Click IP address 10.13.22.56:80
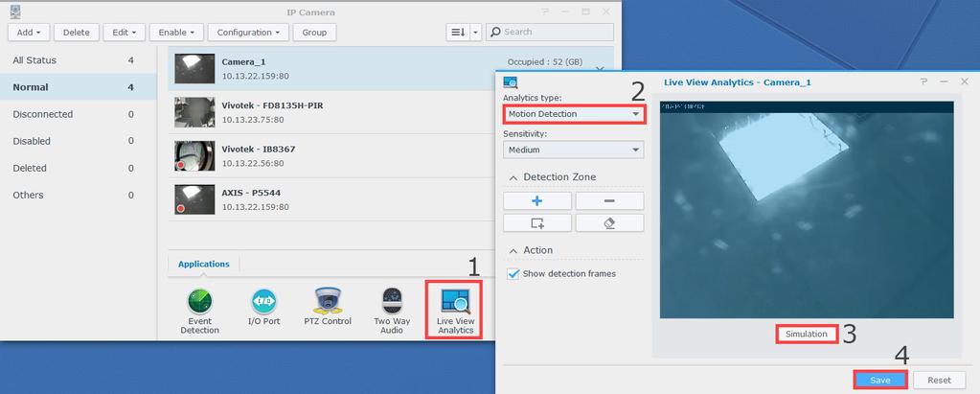Viewport: 980px width, 394px height. 253,163
